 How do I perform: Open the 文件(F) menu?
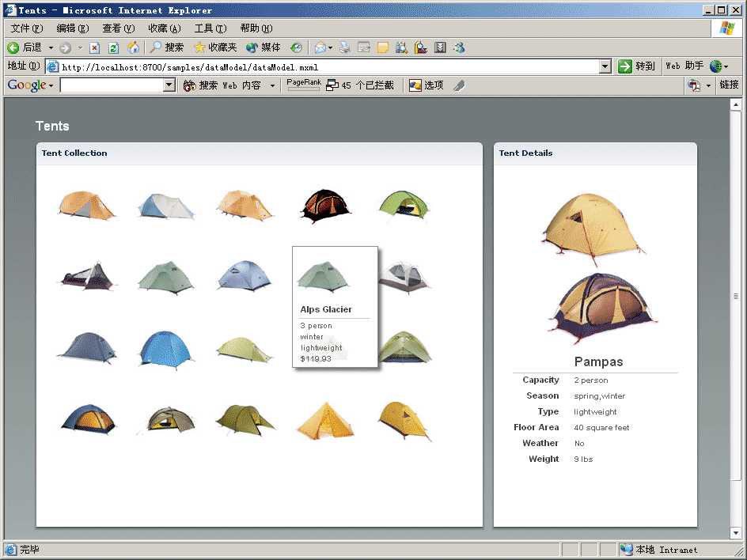27,28
